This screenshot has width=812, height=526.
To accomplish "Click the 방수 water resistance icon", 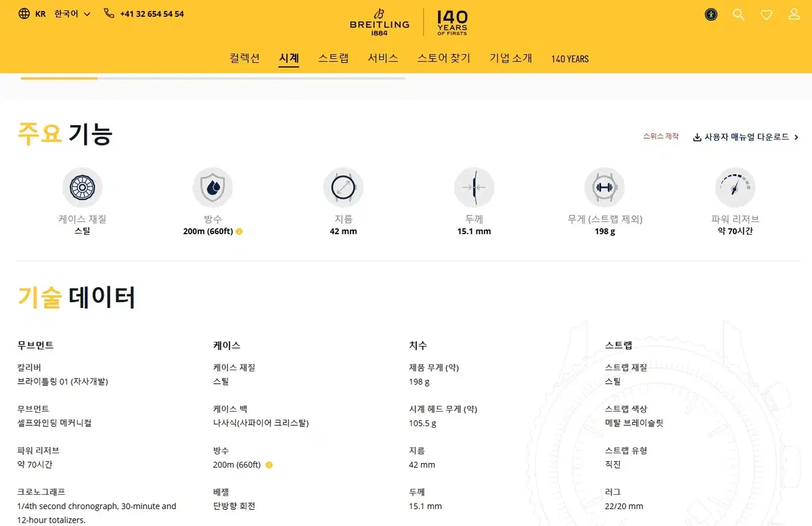I will pos(212,188).
